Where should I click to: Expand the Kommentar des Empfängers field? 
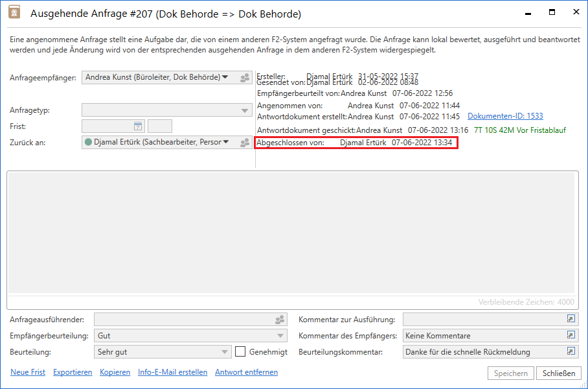[571, 336]
